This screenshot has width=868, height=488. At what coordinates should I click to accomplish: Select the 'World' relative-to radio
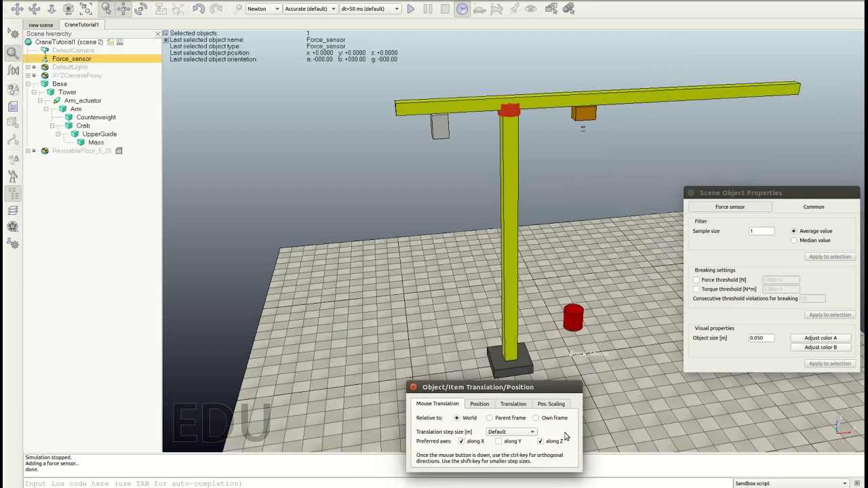click(457, 418)
